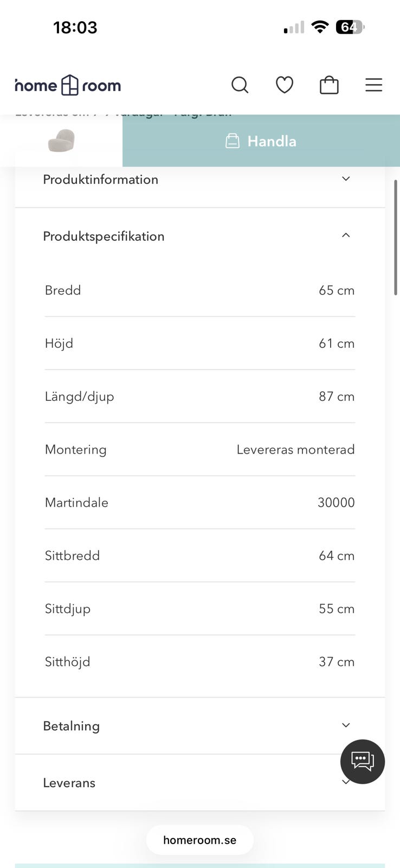Select the armchair product thumbnail
The height and width of the screenshot is (868, 400).
[61, 141]
